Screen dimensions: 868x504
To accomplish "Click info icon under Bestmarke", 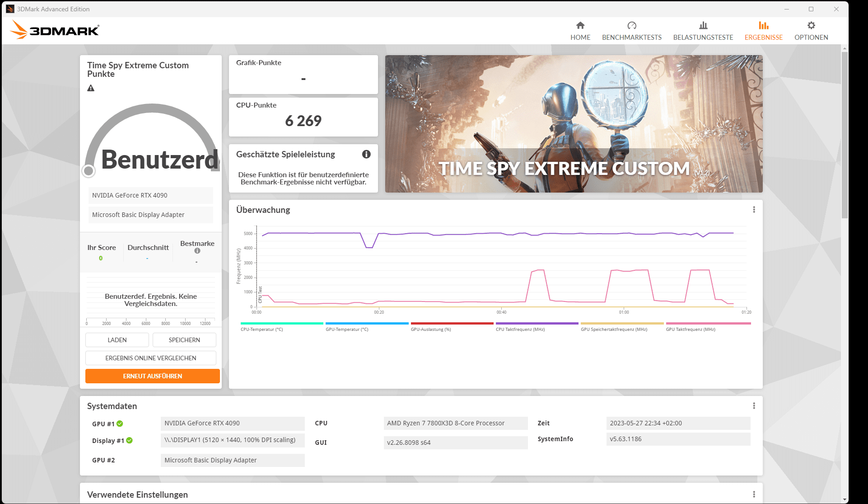I will [x=197, y=251].
